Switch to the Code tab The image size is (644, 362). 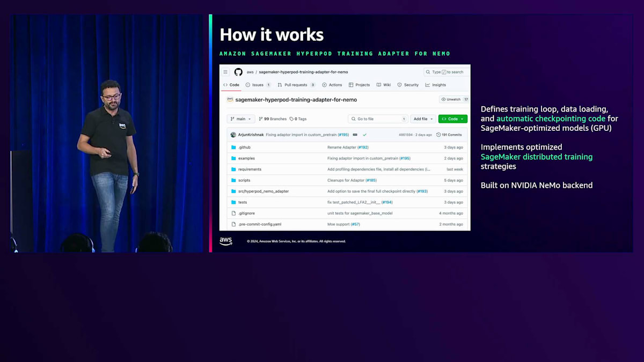click(x=231, y=85)
